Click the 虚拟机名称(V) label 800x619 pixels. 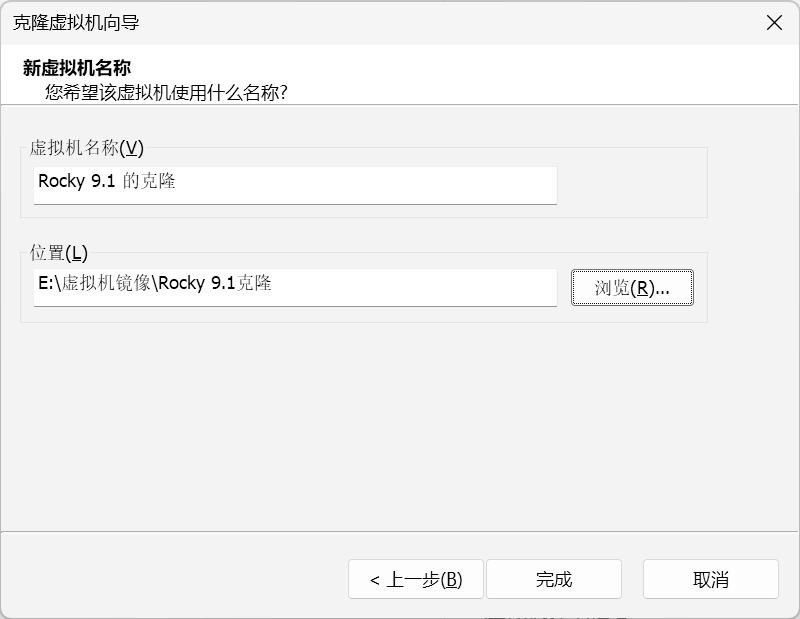point(87,148)
